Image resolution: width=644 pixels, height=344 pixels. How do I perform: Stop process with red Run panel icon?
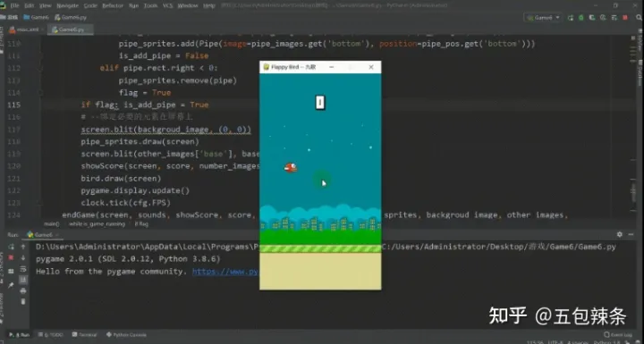11,258
